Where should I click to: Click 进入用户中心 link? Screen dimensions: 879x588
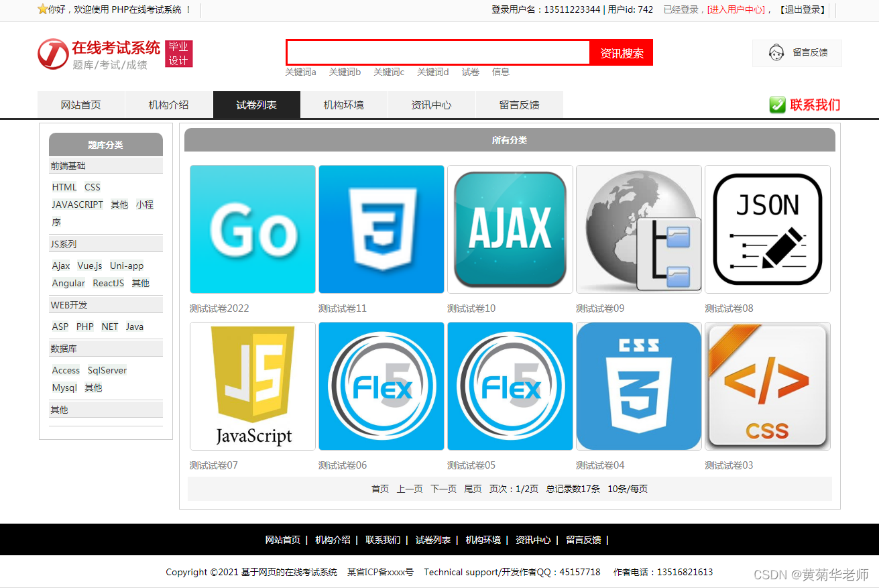point(736,9)
